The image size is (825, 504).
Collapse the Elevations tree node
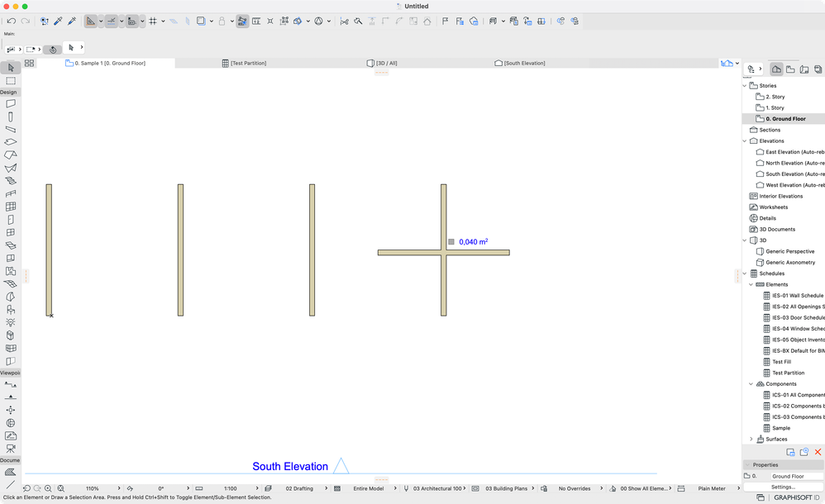click(x=745, y=141)
